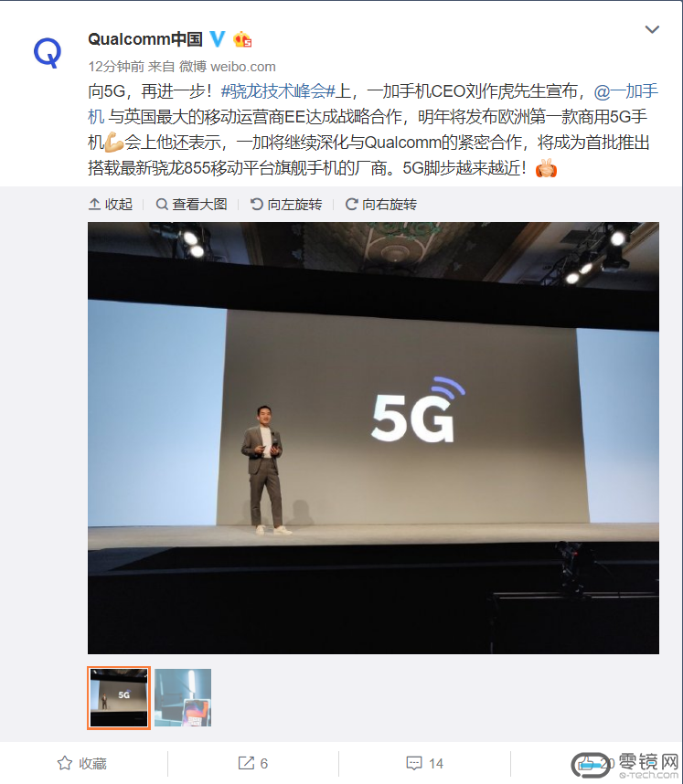Rotate the image left with 向左旋转
Viewport: 683px width, 784px height.
[286, 205]
